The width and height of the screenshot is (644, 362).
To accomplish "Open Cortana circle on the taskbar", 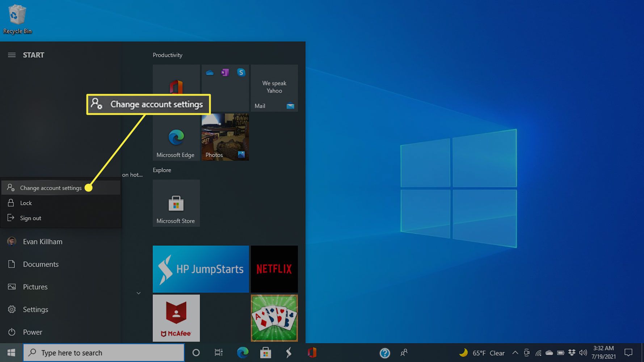I will pos(196,353).
